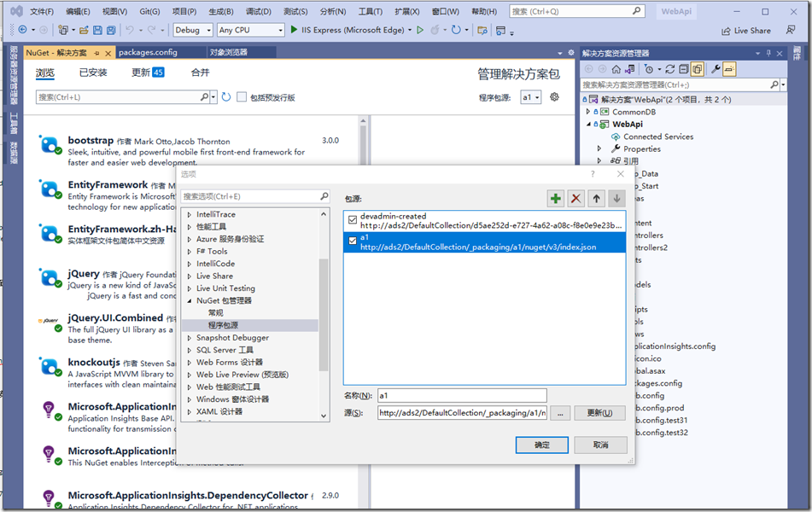
Task: Select Connected Services in Solution Explorer
Action: (x=658, y=137)
